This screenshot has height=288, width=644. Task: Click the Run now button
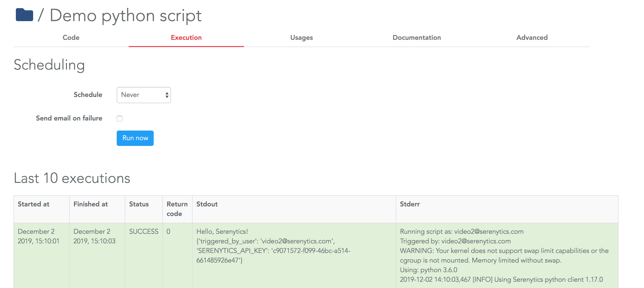[x=136, y=138]
